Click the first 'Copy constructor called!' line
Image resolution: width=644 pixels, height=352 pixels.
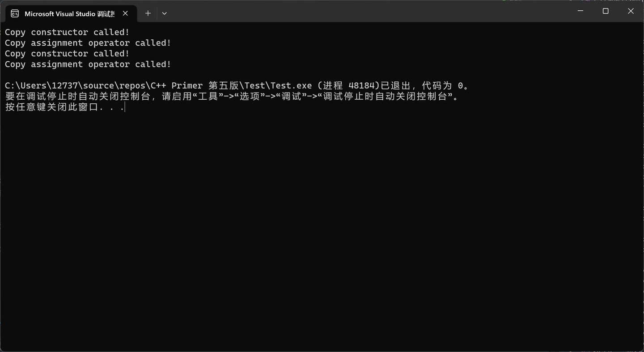pyautogui.click(x=66, y=32)
